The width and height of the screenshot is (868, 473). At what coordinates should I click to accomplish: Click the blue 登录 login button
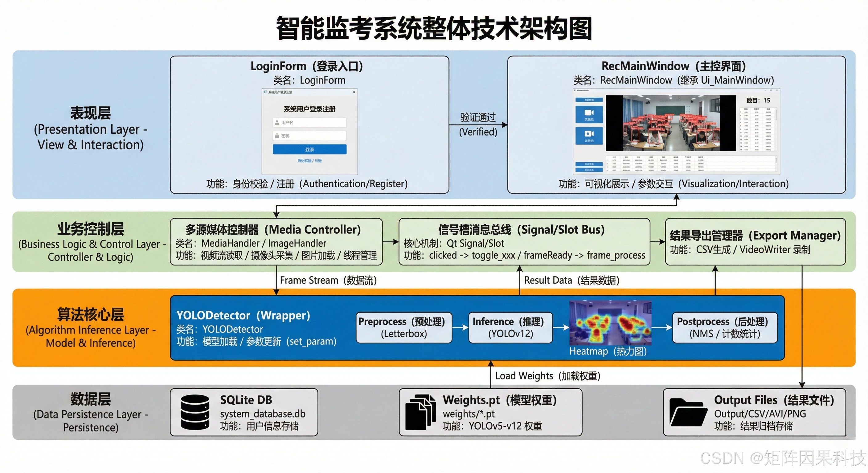309,149
